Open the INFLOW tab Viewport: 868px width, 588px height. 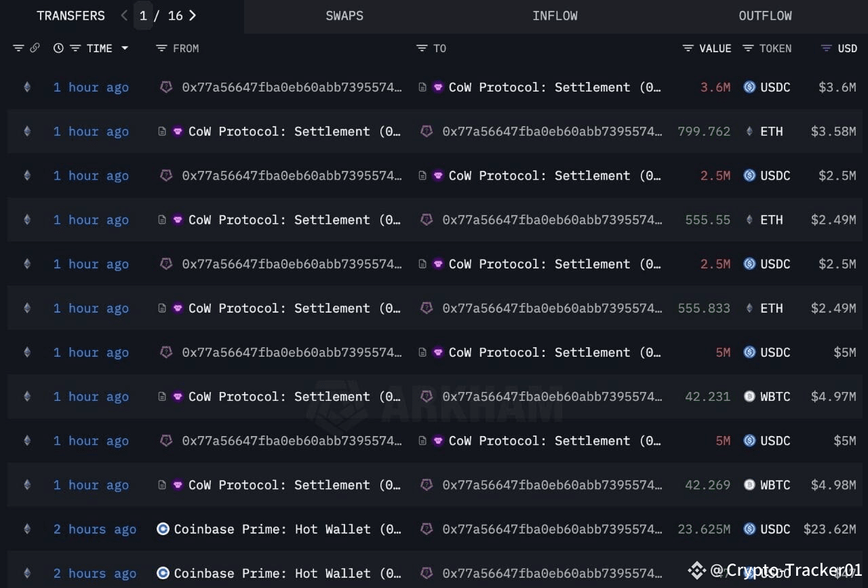point(555,16)
